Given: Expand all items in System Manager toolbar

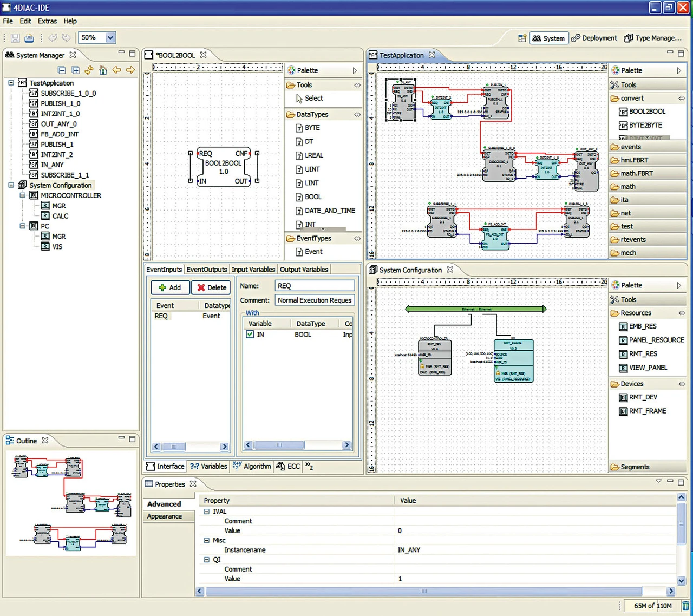Looking at the screenshot, I should click(x=75, y=70).
